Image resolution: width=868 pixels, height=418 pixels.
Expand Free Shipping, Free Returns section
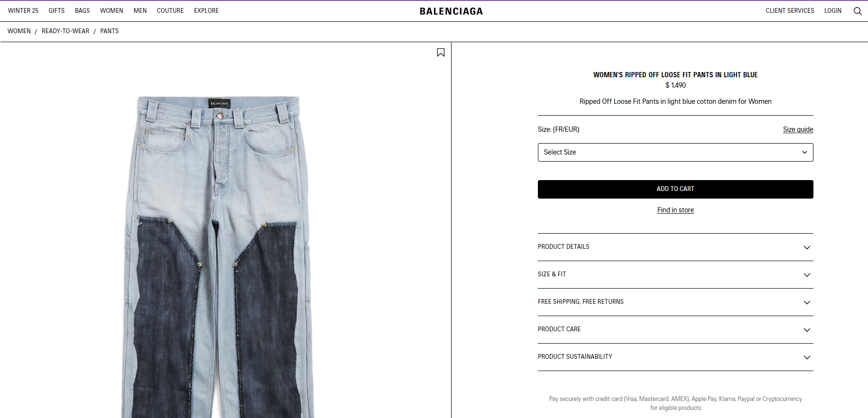click(675, 302)
